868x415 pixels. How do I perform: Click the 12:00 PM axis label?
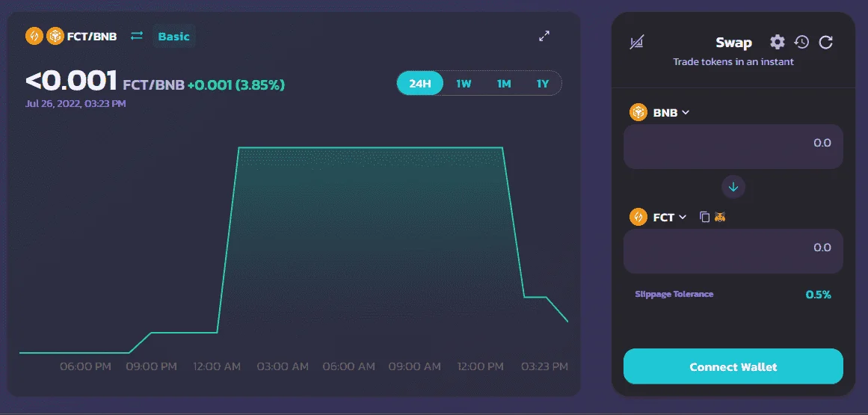[x=481, y=366]
